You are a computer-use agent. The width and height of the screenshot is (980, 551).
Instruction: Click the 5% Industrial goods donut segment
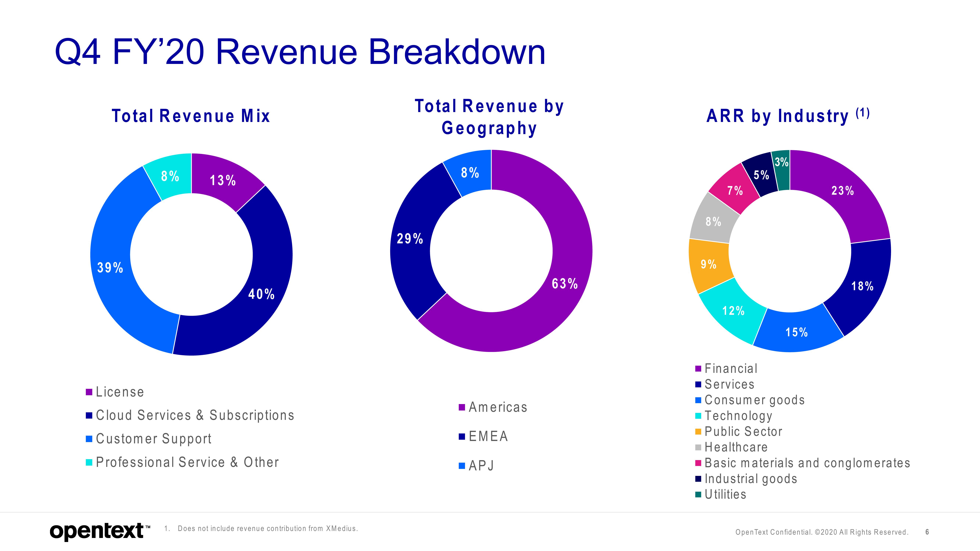coord(761,175)
